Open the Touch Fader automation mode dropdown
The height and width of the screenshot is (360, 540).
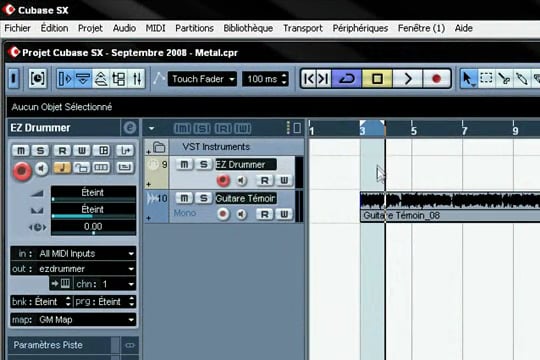coord(202,79)
